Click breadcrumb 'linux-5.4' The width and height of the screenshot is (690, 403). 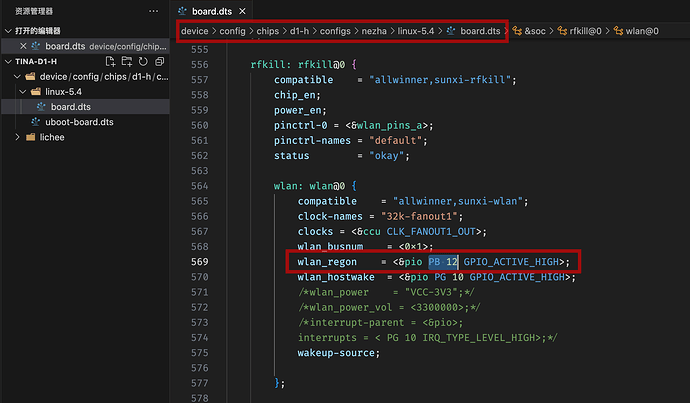pyautogui.click(x=416, y=31)
